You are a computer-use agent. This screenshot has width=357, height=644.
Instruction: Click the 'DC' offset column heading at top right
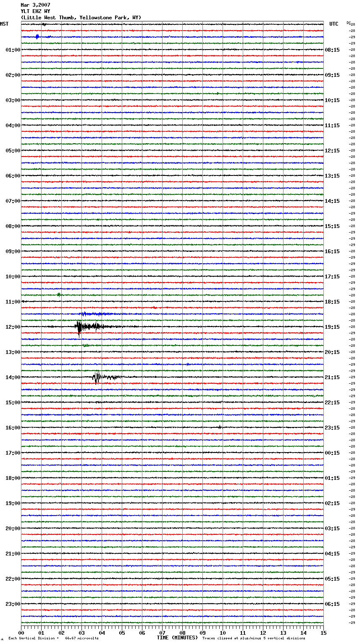click(349, 23)
